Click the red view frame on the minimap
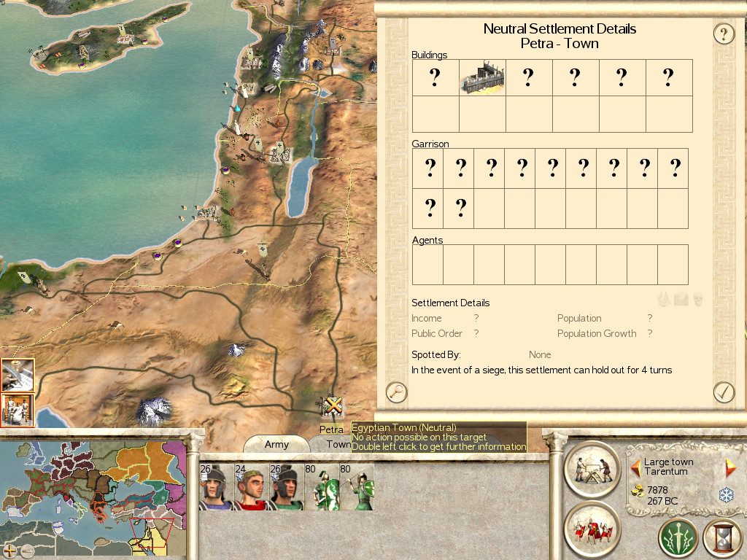This screenshot has width=747, height=560. [x=152, y=532]
